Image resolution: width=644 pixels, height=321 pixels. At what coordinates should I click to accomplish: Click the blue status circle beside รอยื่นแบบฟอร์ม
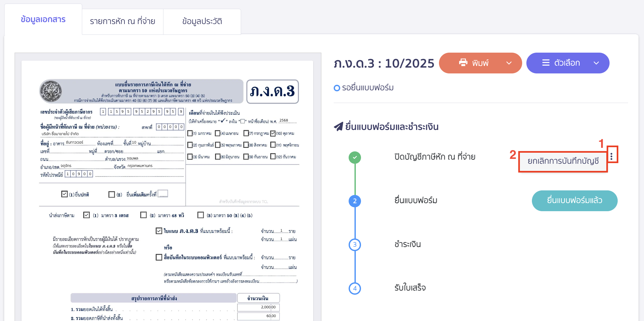tap(337, 87)
